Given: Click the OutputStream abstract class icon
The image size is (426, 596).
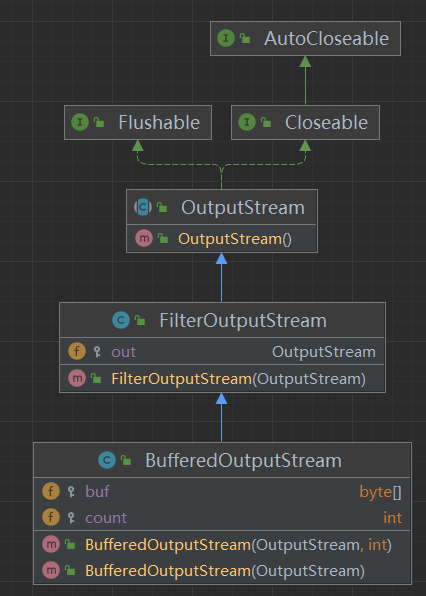Looking at the screenshot, I should pos(143,207).
